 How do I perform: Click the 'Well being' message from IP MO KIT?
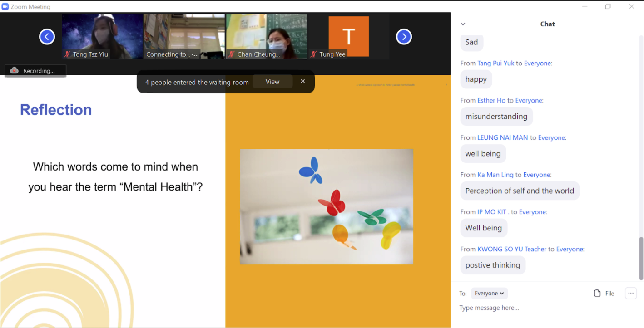pos(484,228)
